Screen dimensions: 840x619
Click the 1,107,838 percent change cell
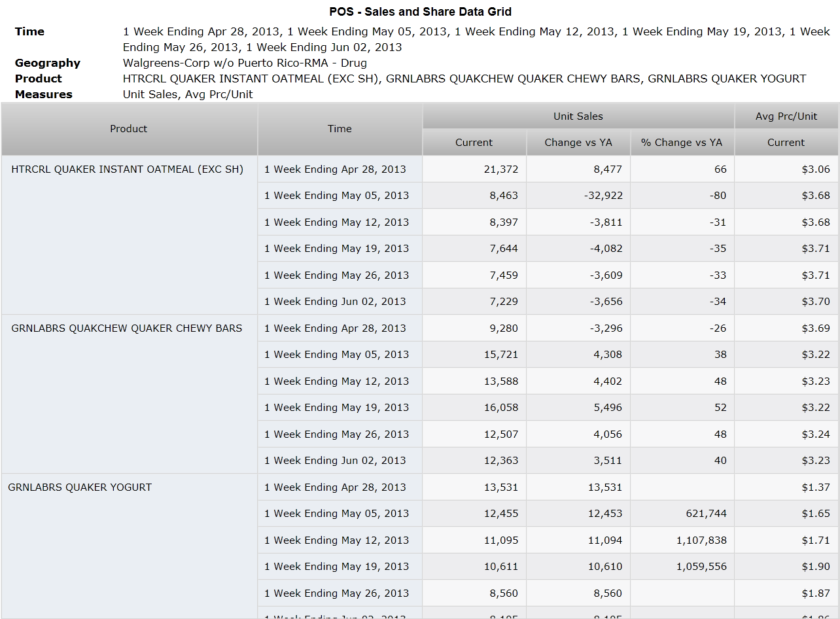coord(682,540)
